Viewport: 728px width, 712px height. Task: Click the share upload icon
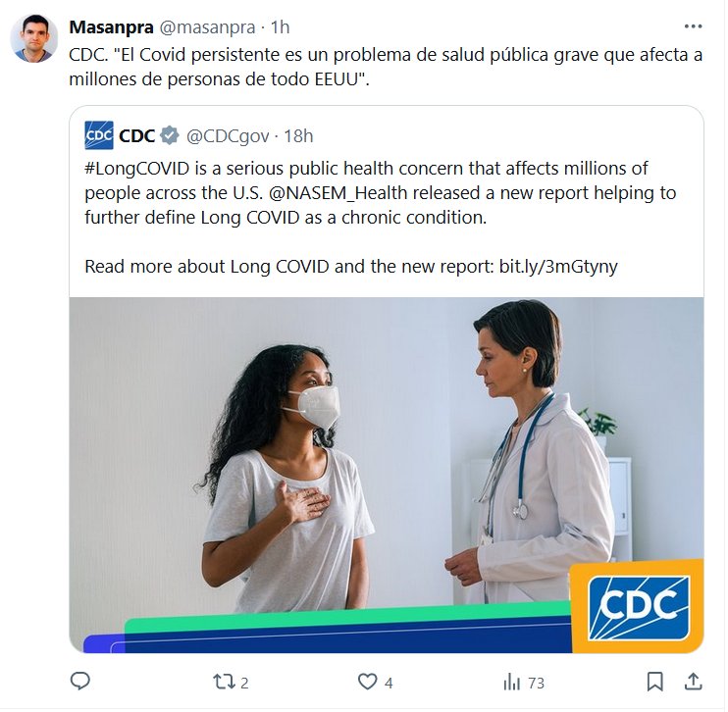click(x=692, y=682)
